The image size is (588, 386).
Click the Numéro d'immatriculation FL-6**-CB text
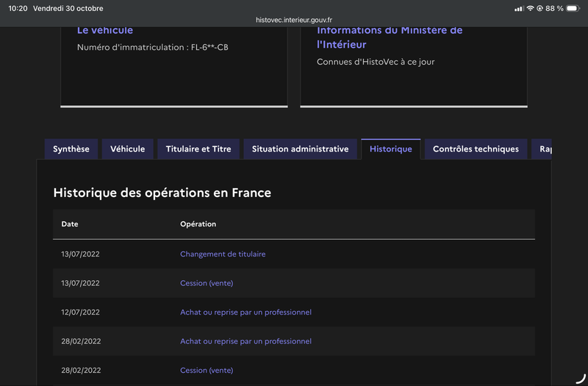click(x=153, y=47)
